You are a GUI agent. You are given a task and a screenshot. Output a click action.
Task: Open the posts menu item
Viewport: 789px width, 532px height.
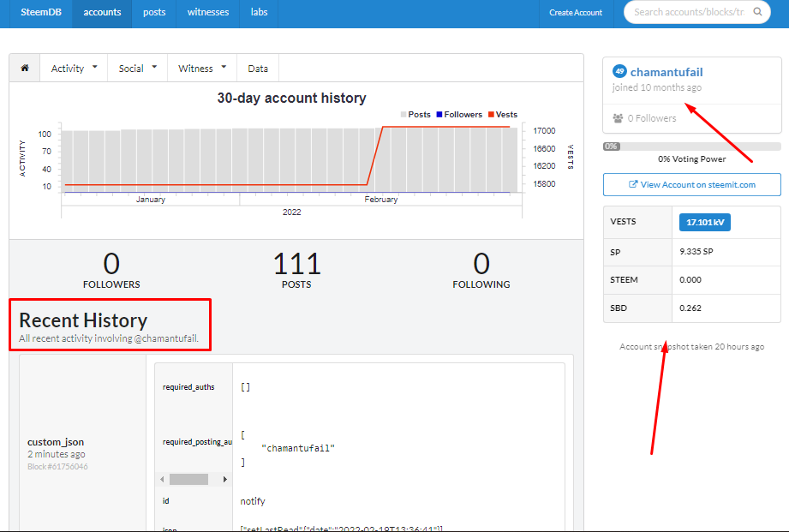coord(154,12)
